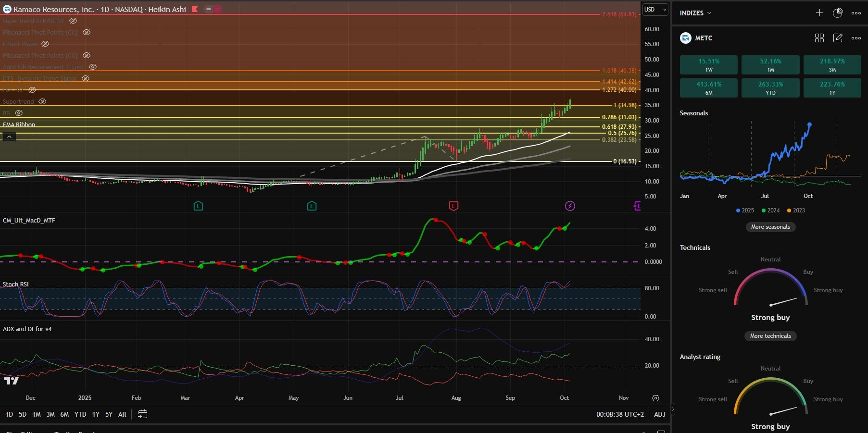The height and width of the screenshot is (433, 868).
Task: Click the purple lightning event marker
Action: [x=570, y=206]
